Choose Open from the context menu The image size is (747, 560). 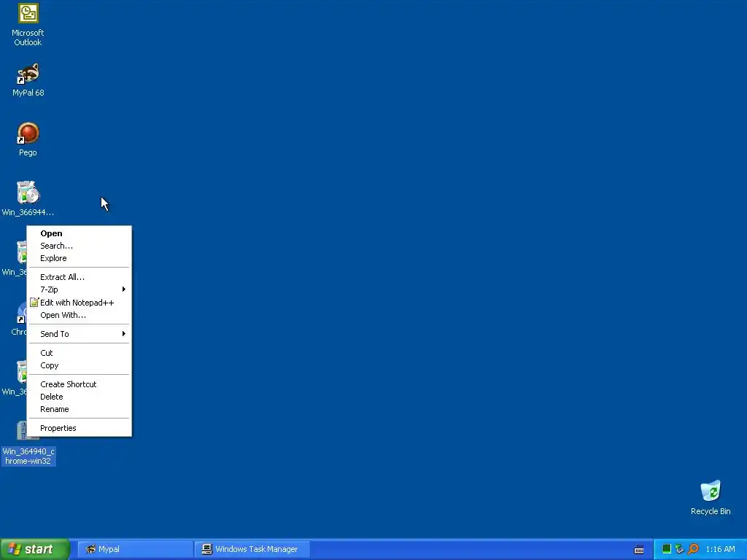click(x=80, y=233)
